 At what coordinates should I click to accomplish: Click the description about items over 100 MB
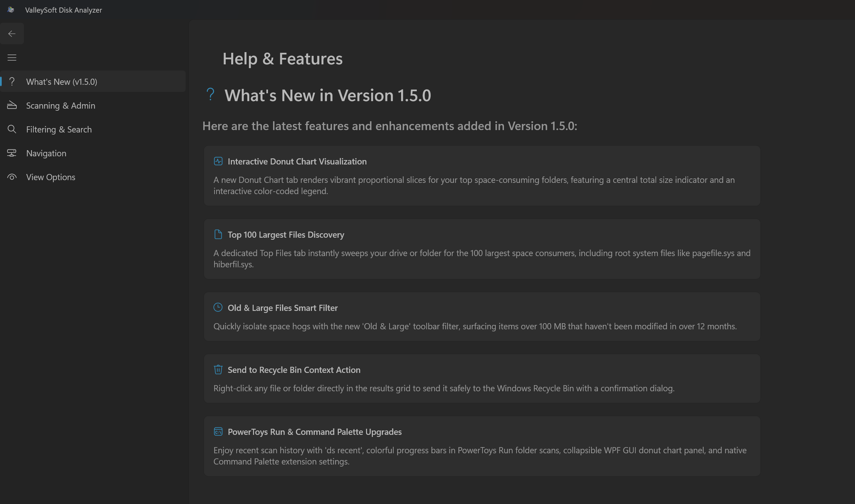coord(475,326)
